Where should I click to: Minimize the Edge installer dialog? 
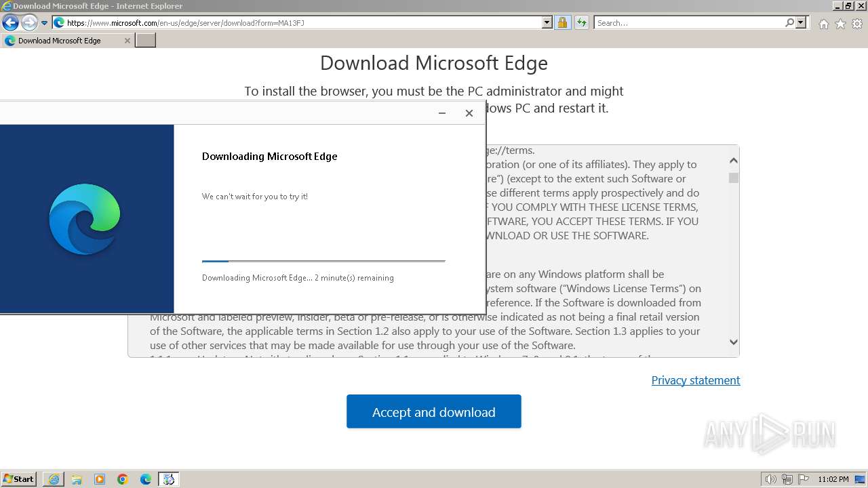click(x=442, y=113)
